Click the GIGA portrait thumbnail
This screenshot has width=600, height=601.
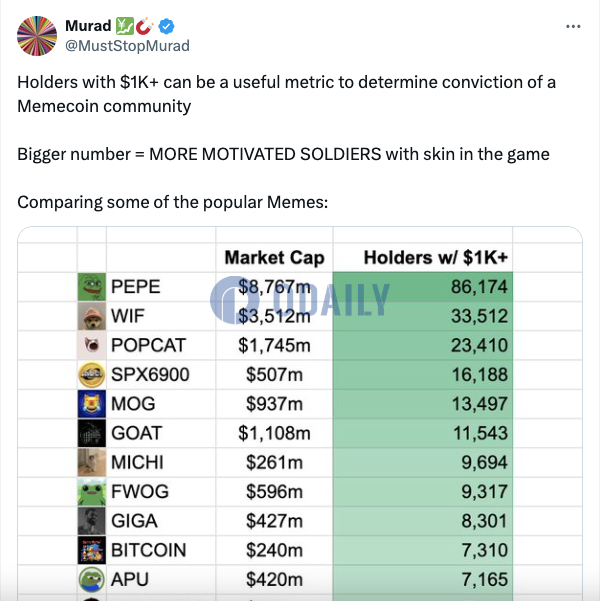[x=92, y=521]
